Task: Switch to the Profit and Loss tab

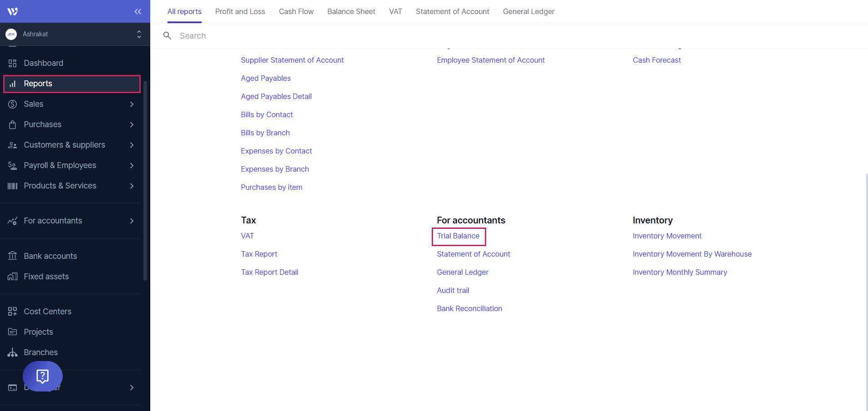Action: click(x=240, y=11)
